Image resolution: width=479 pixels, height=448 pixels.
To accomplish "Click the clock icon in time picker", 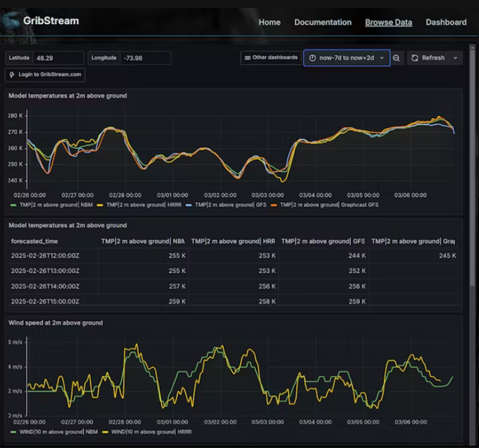I will pos(312,58).
